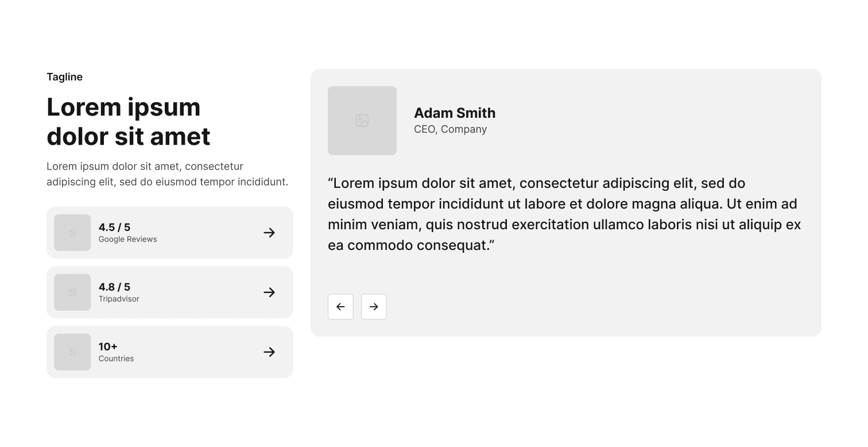868x447 pixels.
Task: Click the Adam Smith name
Action: [x=455, y=113]
